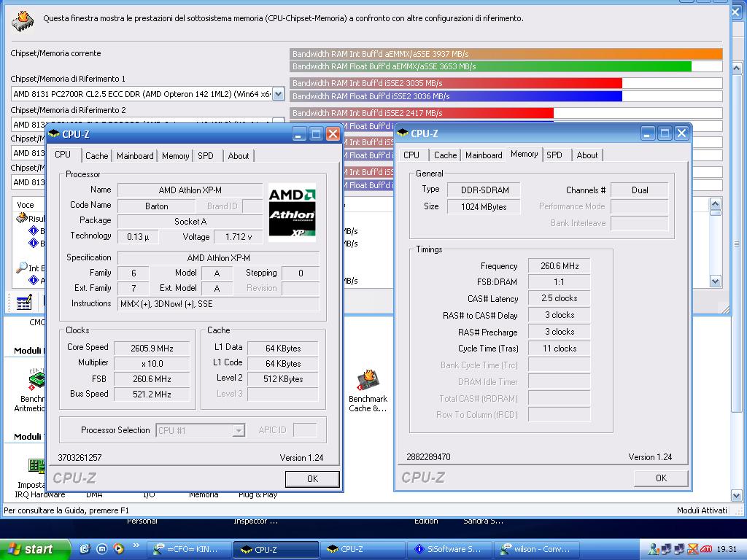The width and height of the screenshot is (747, 560).
Task: Switch to Mainboard tab in CPU-Z processor window
Action: click(135, 156)
